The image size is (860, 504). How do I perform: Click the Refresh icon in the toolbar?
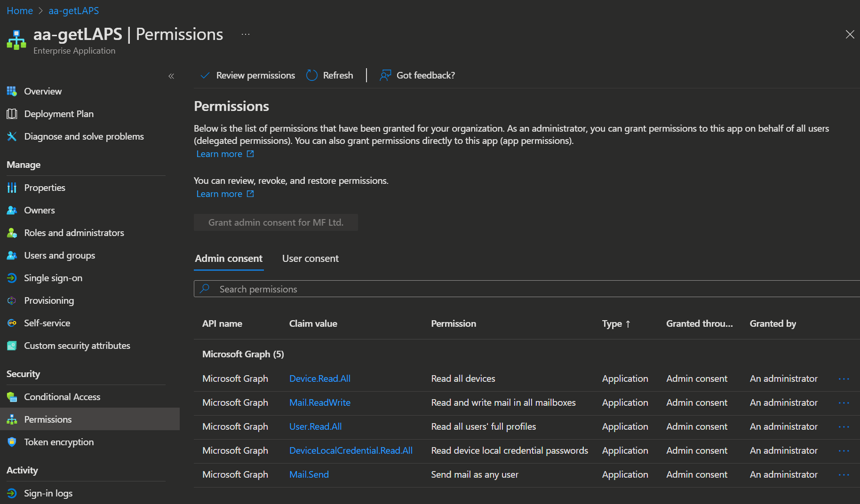pos(312,75)
